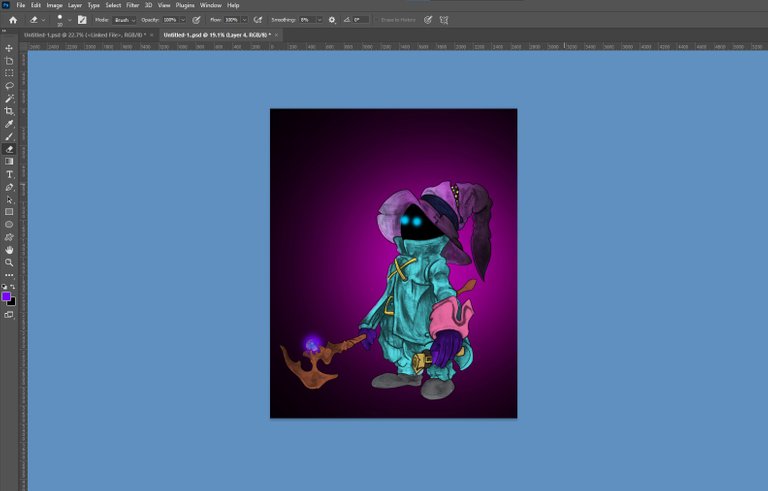Toggle pressure for opacity
This screenshot has height=491, width=768.
[x=196, y=20]
